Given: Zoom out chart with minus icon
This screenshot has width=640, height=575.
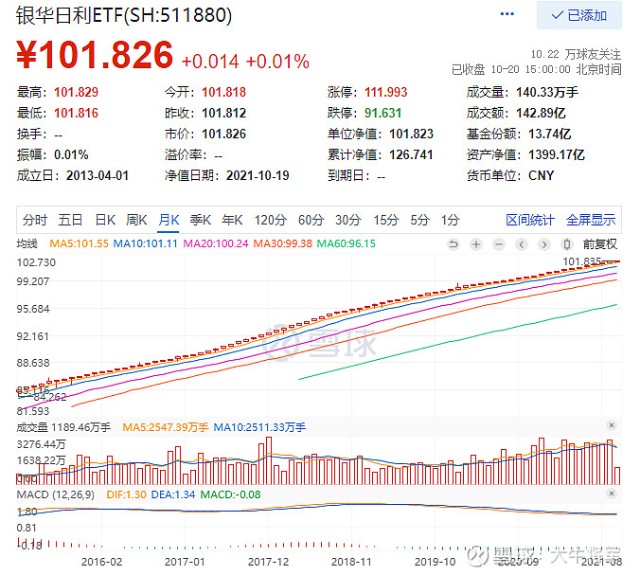Looking at the screenshot, I should tap(498, 243).
